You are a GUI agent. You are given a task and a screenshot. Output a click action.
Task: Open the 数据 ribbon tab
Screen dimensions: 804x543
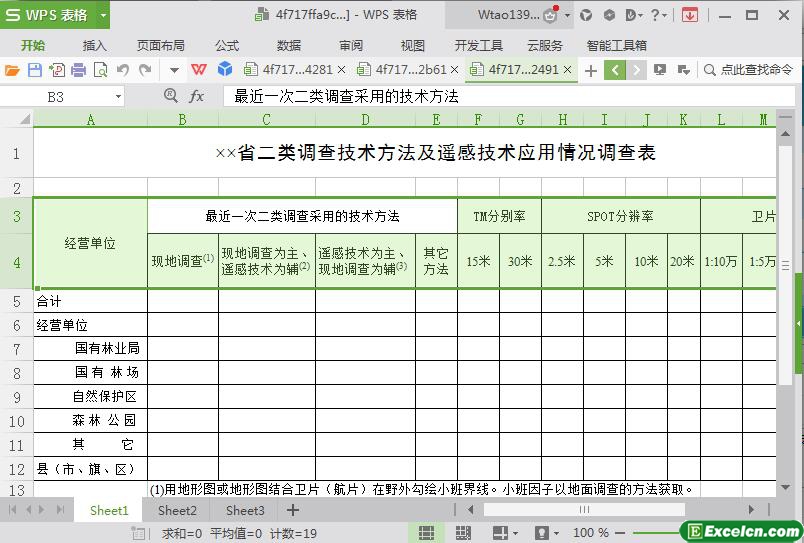(x=289, y=46)
